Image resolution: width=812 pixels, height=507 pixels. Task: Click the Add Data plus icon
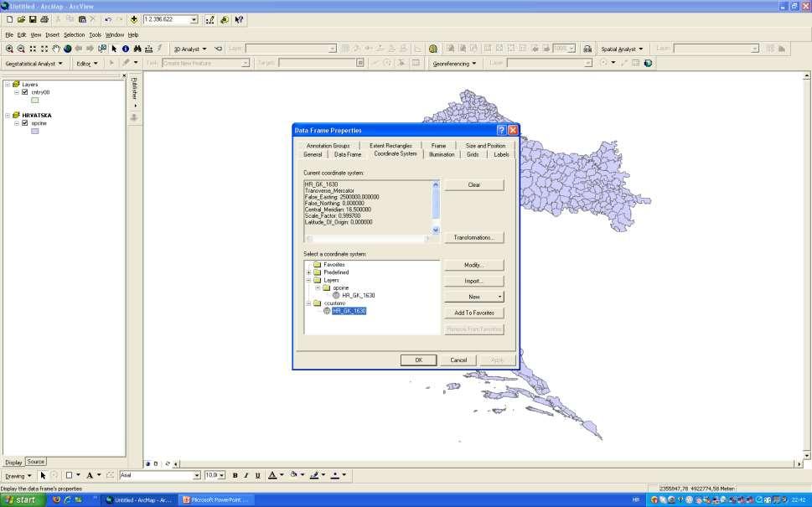tap(133, 19)
